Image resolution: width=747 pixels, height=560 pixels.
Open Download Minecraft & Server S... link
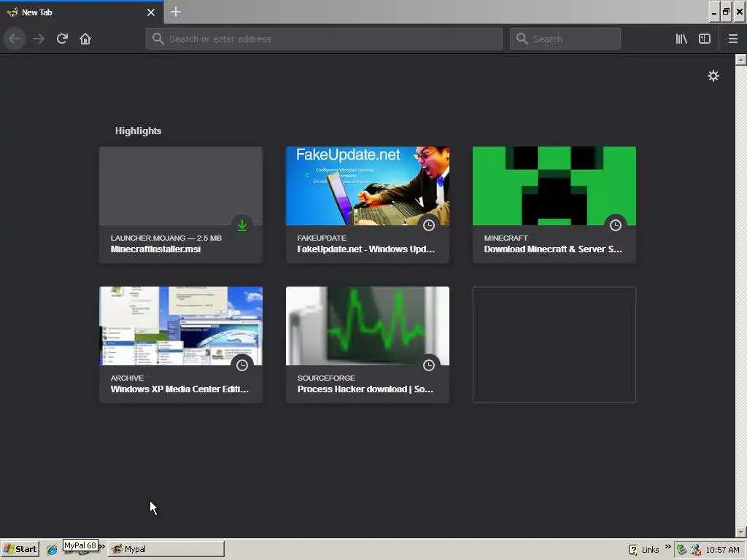553,249
